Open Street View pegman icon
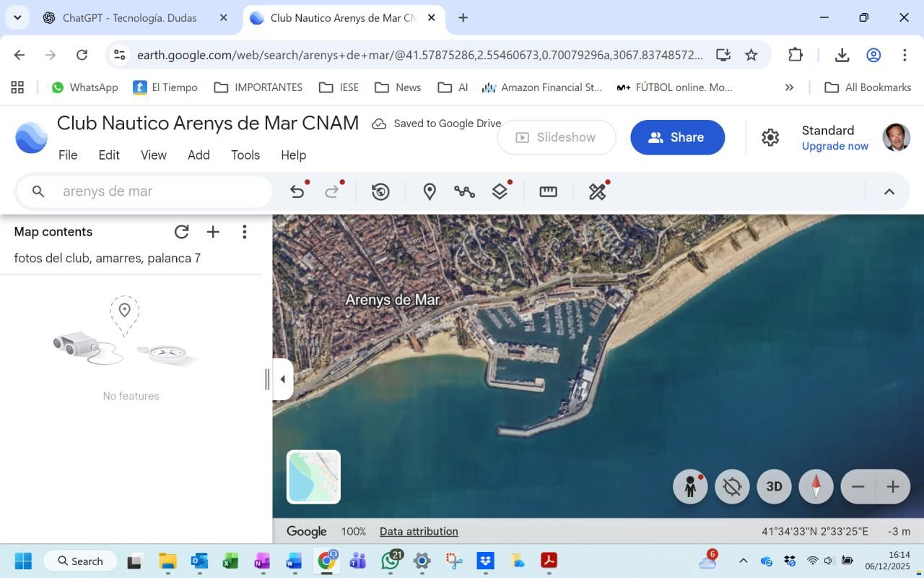Screen dimensions: 924x578 (x=690, y=487)
